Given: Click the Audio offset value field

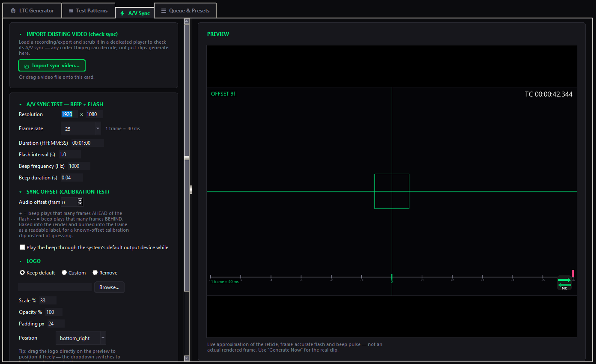Looking at the screenshot, I should click(69, 202).
